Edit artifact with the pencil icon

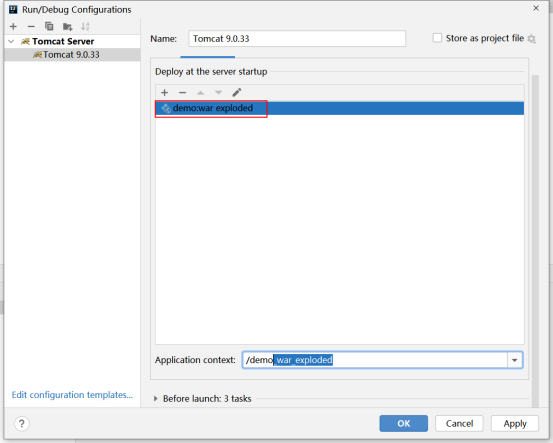tap(237, 93)
